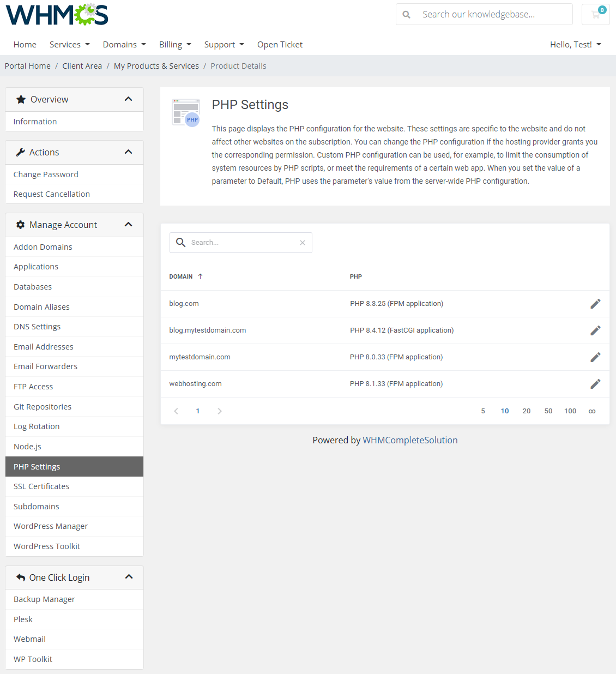Clear the table search field with the X

[x=303, y=243]
